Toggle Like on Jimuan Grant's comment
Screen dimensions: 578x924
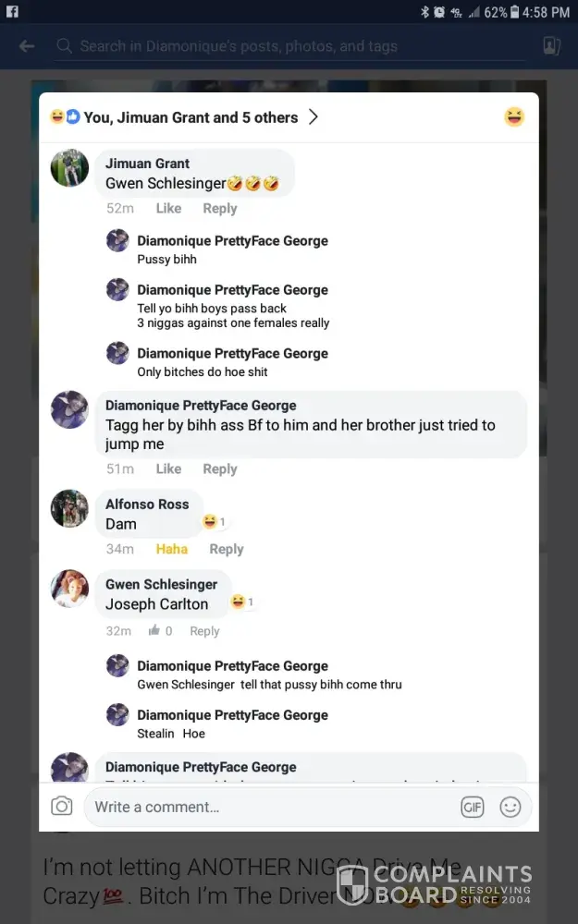(168, 209)
